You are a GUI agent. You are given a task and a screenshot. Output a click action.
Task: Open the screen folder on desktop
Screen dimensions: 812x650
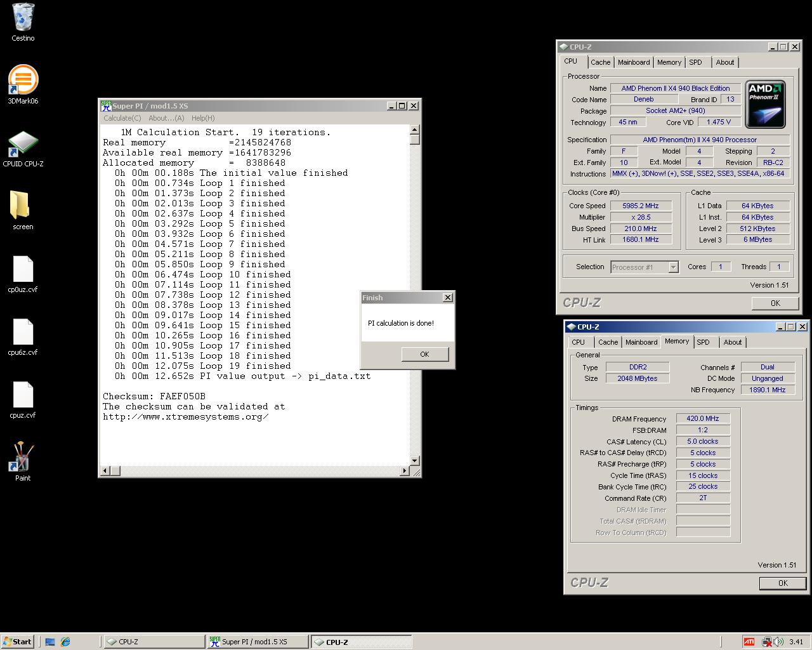click(23, 211)
